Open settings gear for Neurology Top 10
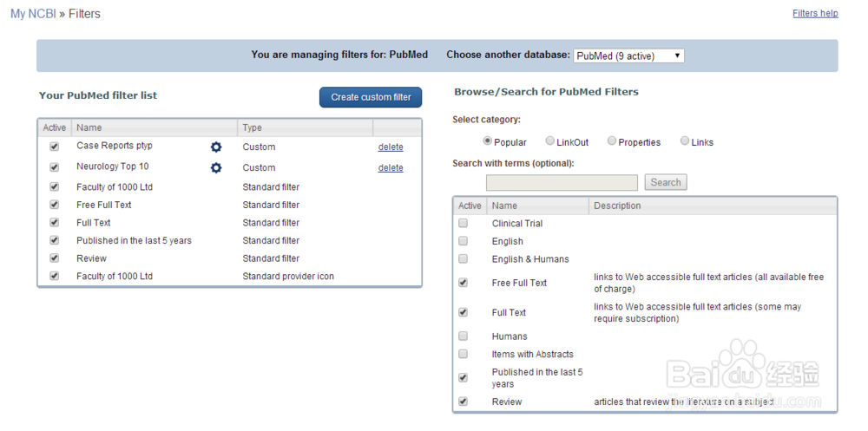The width and height of the screenshot is (868, 431). [x=216, y=167]
